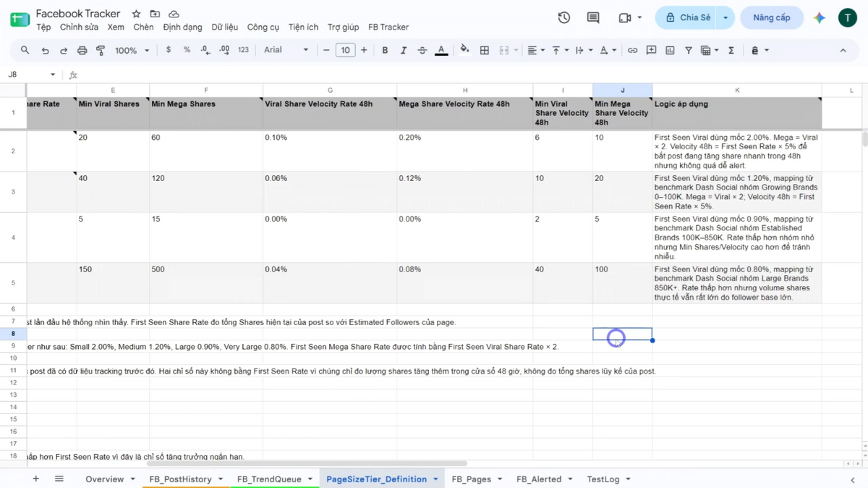Click the Chia Sẻ share button
868x488 pixels.
coord(687,17)
